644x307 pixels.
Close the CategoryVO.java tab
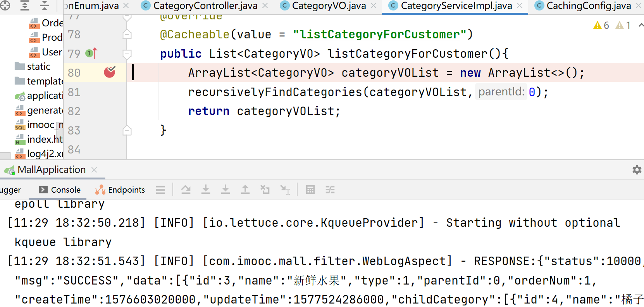(374, 6)
